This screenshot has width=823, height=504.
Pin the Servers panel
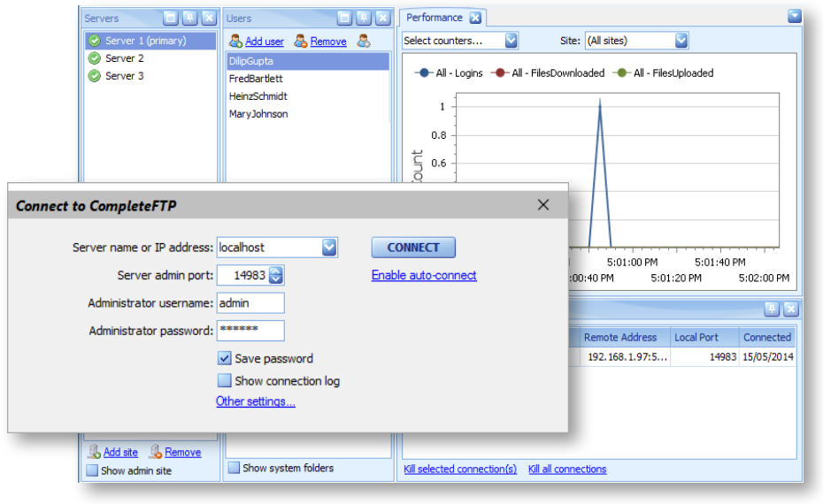(190, 19)
